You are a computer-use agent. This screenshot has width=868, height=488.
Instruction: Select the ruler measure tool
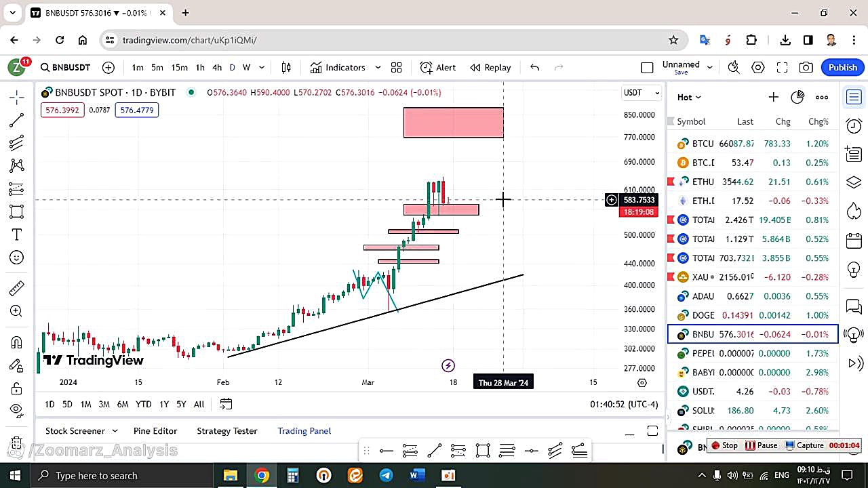[x=17, y=289]
